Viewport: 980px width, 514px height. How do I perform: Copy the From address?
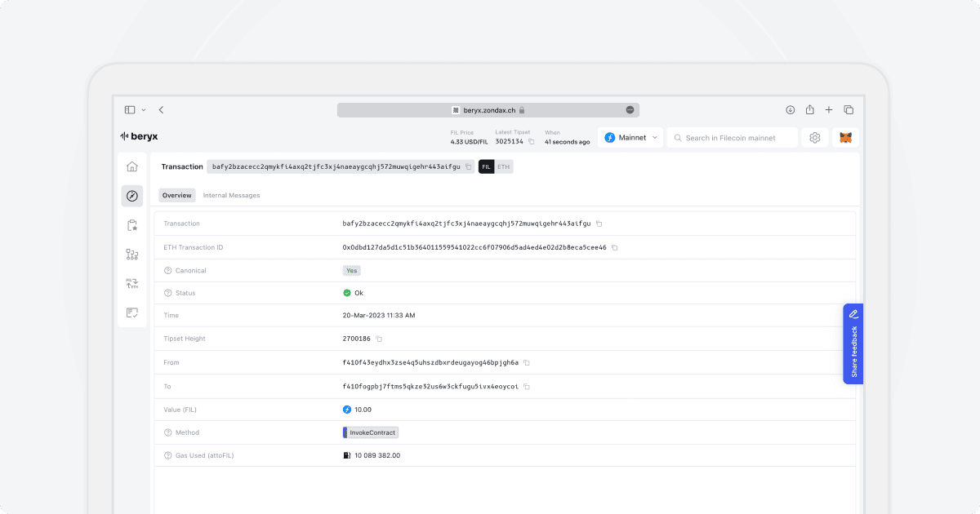(x=527, y=362)
